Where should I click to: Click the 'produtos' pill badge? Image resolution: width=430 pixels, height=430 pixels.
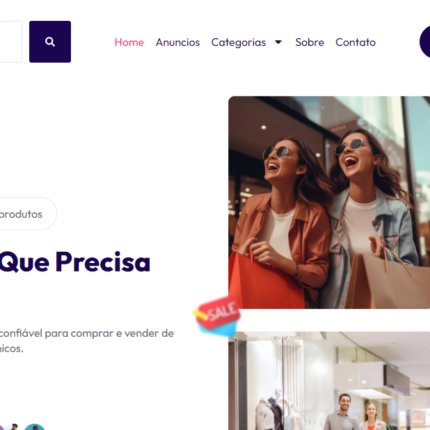(x=28, y=214)
